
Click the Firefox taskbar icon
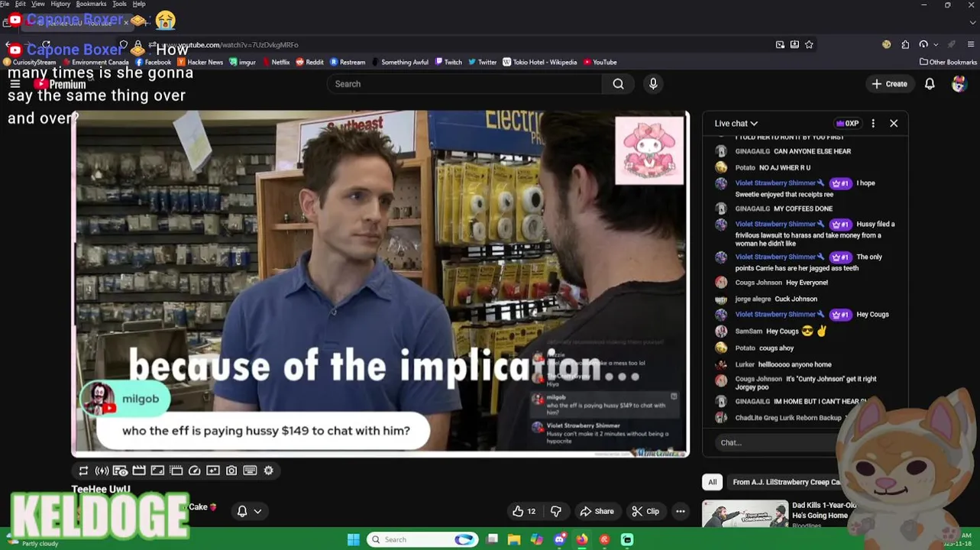[x=582, y=539]
